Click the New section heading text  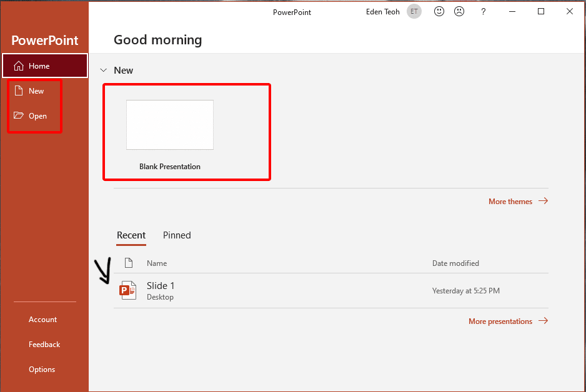coord(123,70)
